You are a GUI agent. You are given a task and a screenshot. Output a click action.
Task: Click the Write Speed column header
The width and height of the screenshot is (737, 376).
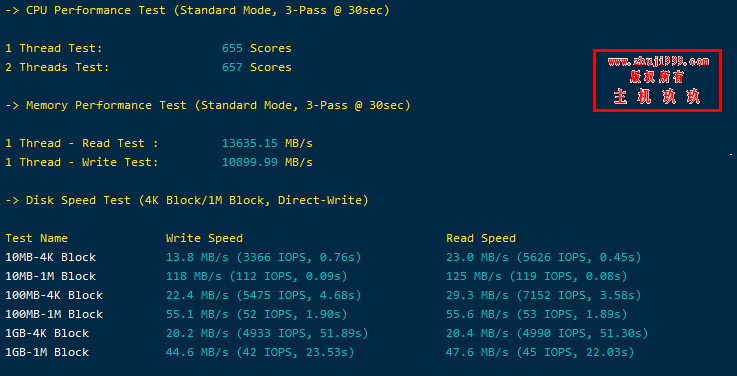[204, 238]
